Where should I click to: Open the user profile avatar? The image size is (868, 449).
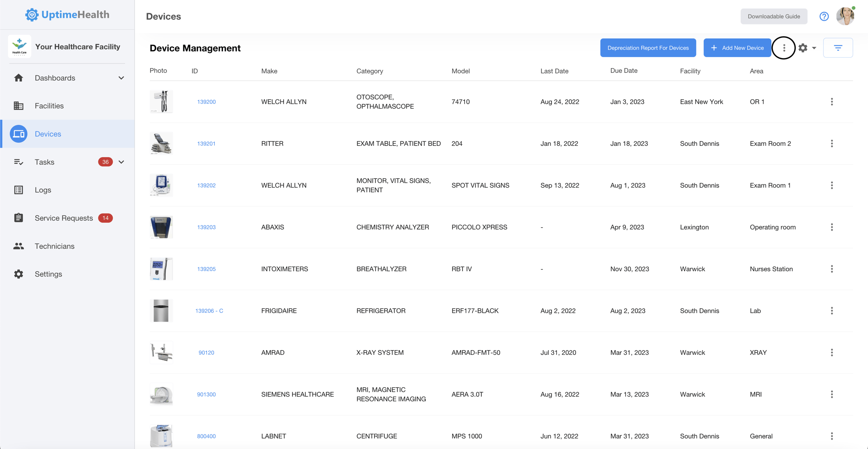(x=845, y=16)
